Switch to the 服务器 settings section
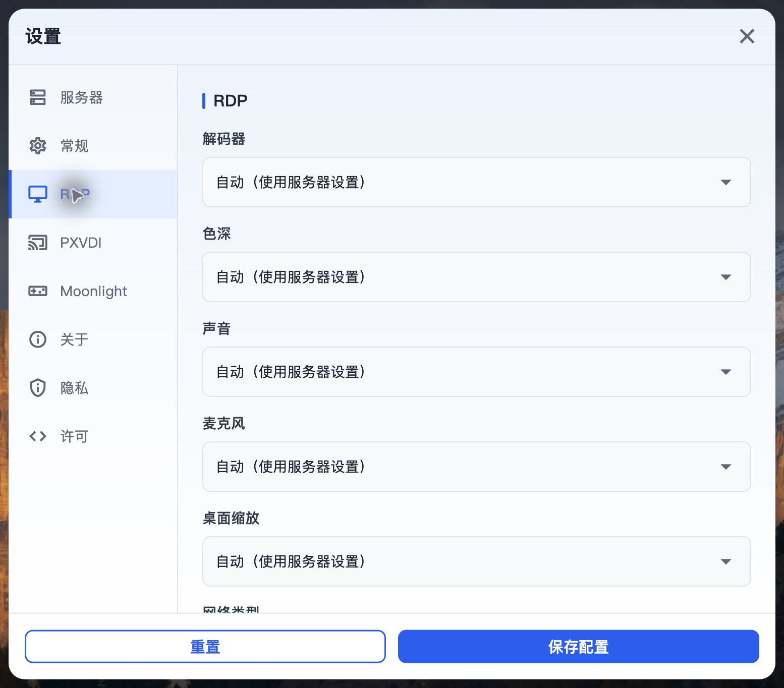This screenshot has height=688, width=784. point(93,97)
